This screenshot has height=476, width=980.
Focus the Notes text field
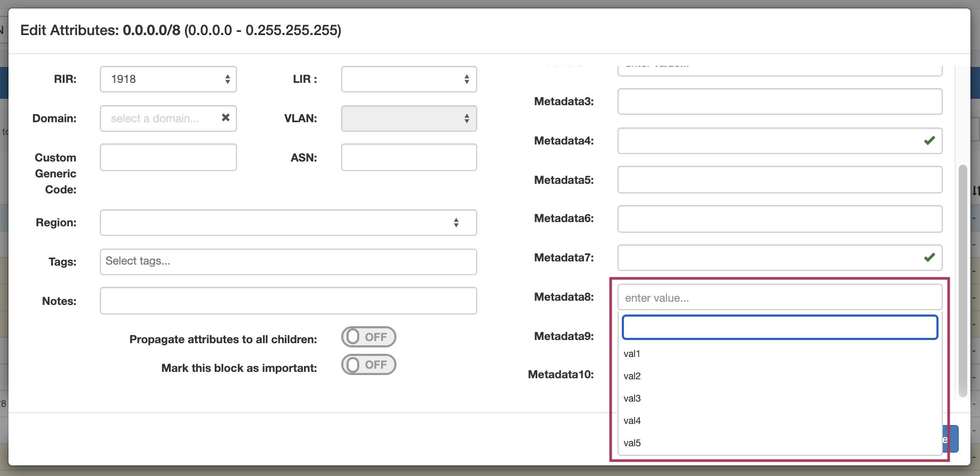point(288,301)
